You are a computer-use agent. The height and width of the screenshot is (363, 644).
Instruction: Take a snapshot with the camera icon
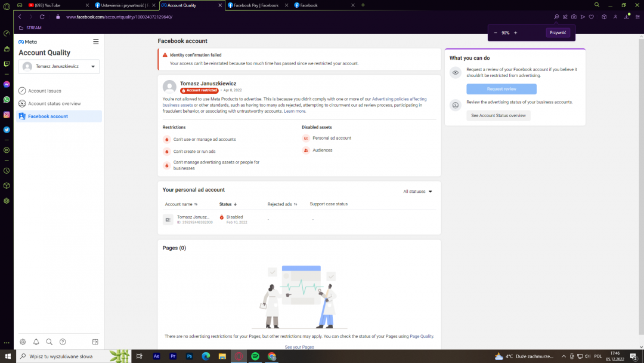coord(574,17)
